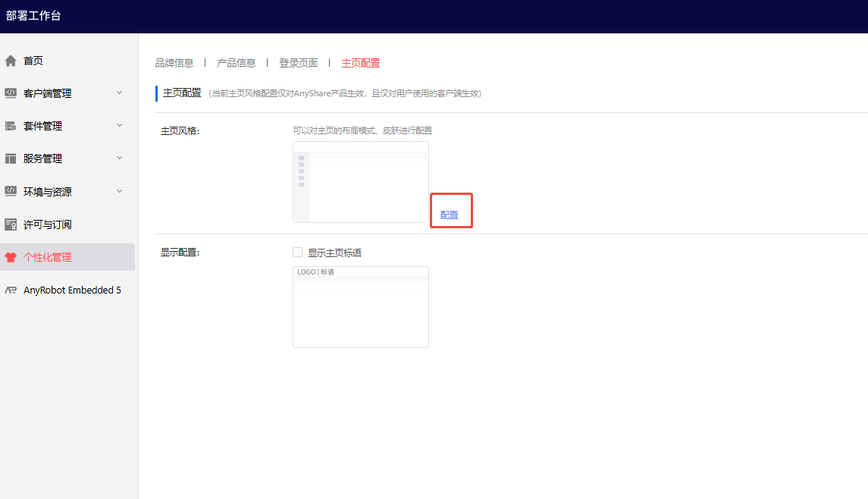
Task: Click the 客户端管理 code monitor icon
Action: point(11,93)
